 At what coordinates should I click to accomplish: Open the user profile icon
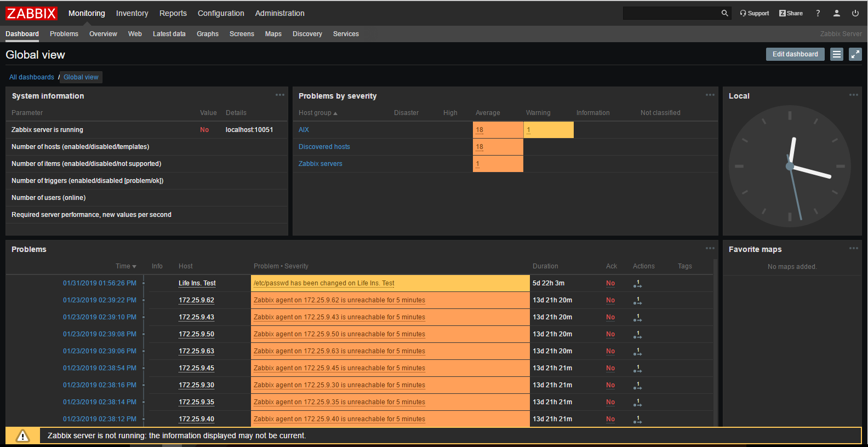(x=836, y=13)
